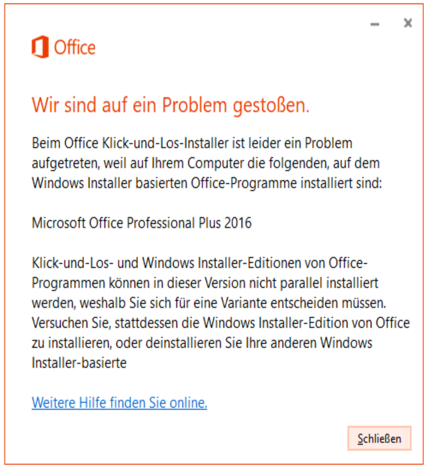This screenshot has width=427, height=469.
Task: Click the Schließen button
Action: click(379, 438)
